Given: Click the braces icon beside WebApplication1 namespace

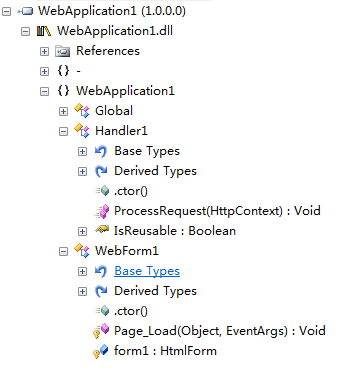Looking at the screenshot, I should pos(63,91).
